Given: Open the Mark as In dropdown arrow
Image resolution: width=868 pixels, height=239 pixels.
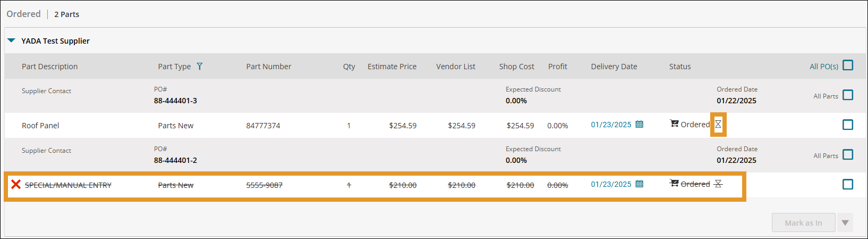Looking at the screenshot, I should 845,223.
